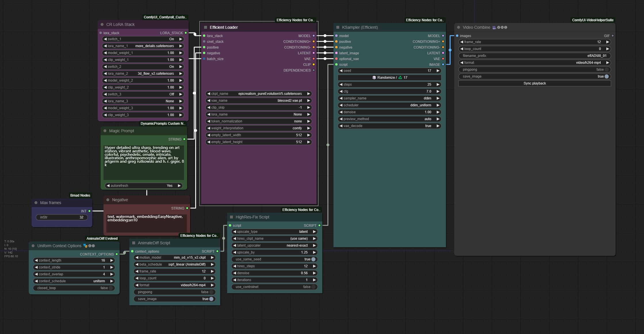
Task: Open the motion_model dropdown in AnimateDiff Script
Action: pyautogui.click(x=175, y=258)
